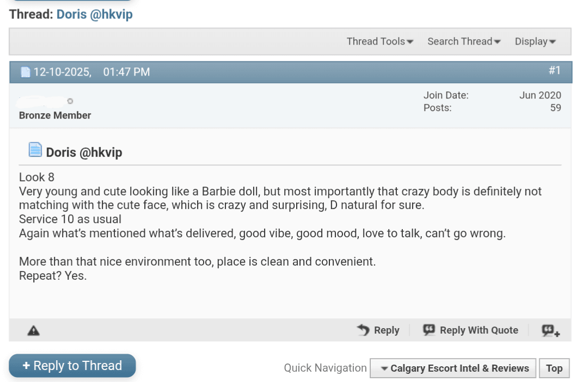Jump to the page with the Top button
Viewport: 588px width, 382px height.
pos(554,368)
